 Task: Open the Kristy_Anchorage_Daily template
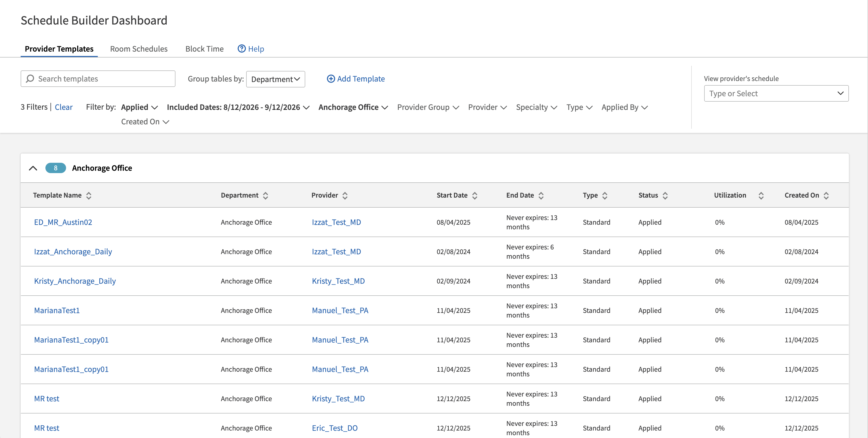click(75, 281)
